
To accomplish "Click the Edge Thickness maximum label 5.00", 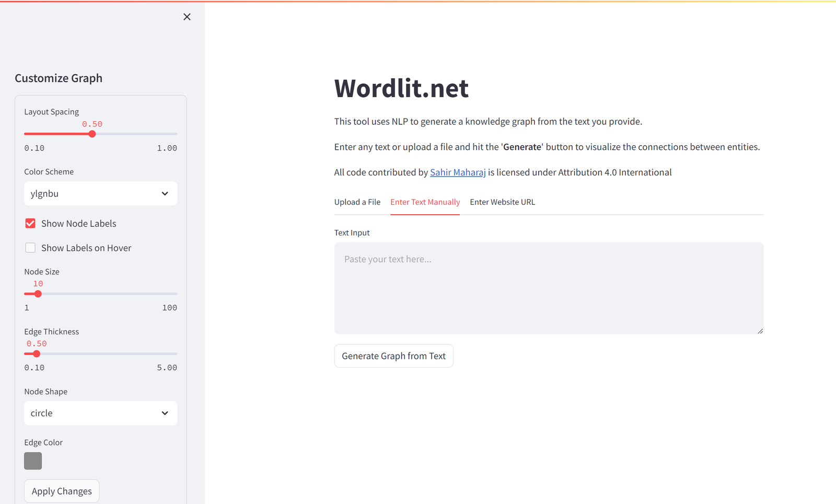I will 167,368.
